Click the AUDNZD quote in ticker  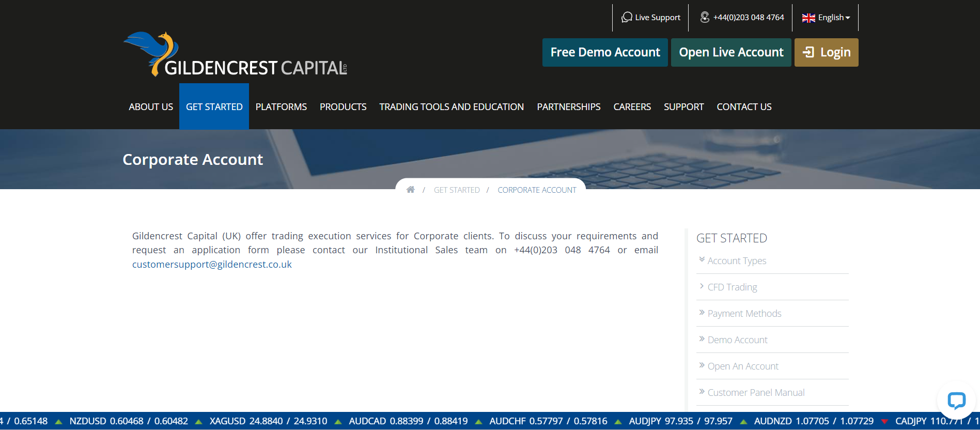click(x=814, y=421)
